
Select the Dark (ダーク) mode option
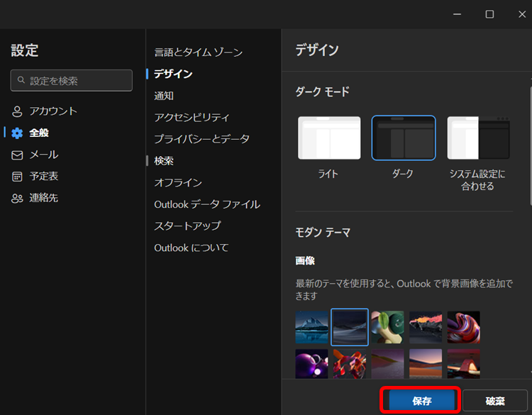(x=403, y=138)
